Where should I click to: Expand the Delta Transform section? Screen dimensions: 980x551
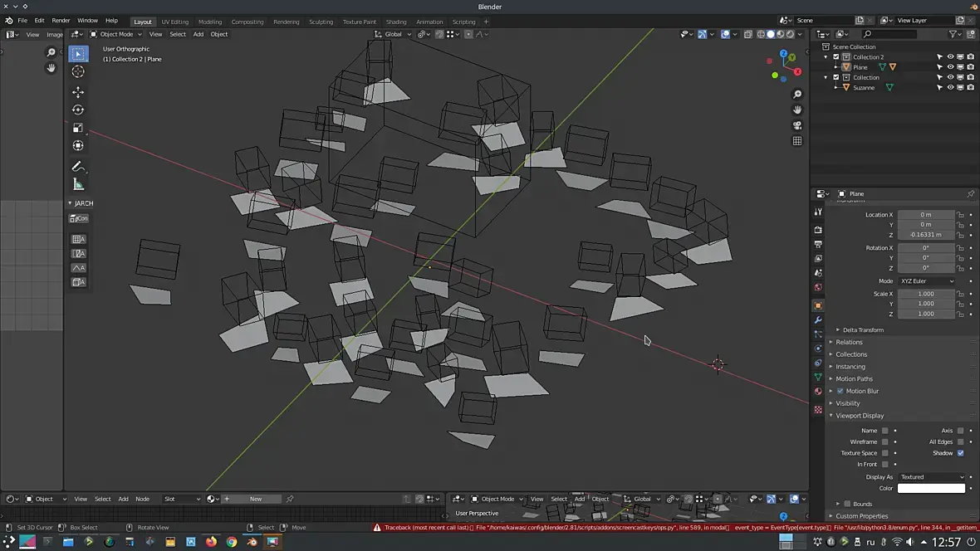pyautogui.click(x=863, y=330)
